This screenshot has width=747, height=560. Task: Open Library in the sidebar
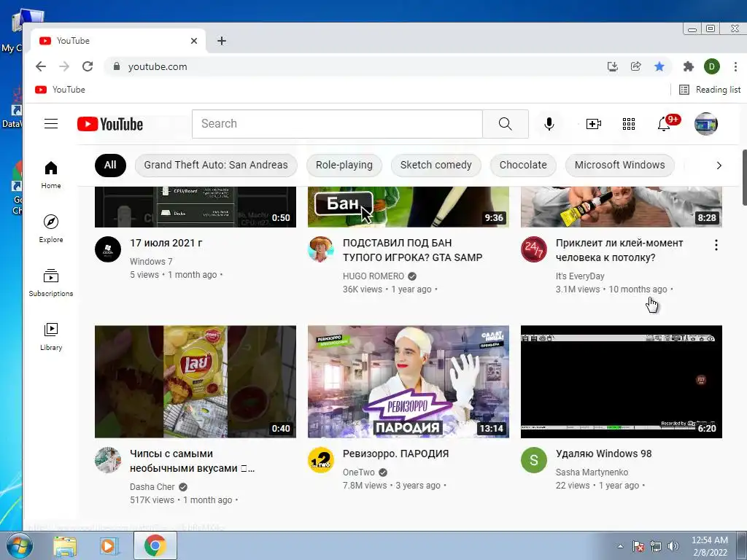pos(51,337)
